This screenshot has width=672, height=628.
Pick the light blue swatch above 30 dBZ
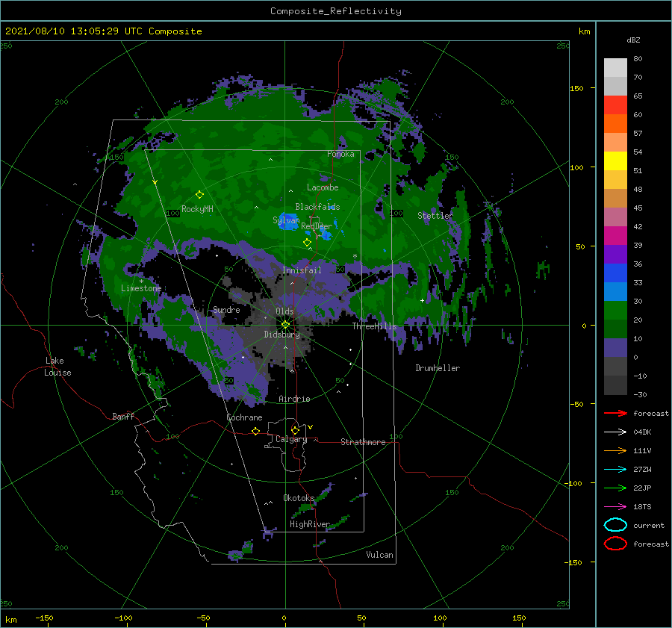click(615, 291)
